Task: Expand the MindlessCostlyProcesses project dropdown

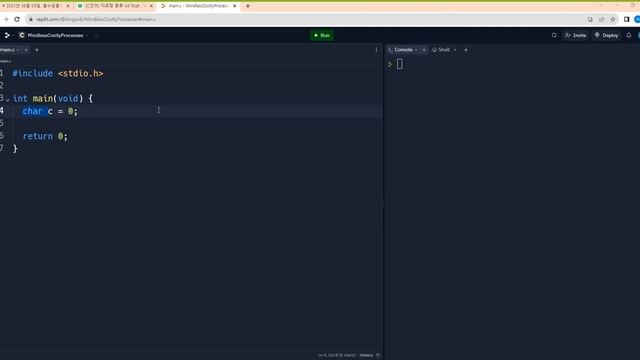Action: [87, 36]
